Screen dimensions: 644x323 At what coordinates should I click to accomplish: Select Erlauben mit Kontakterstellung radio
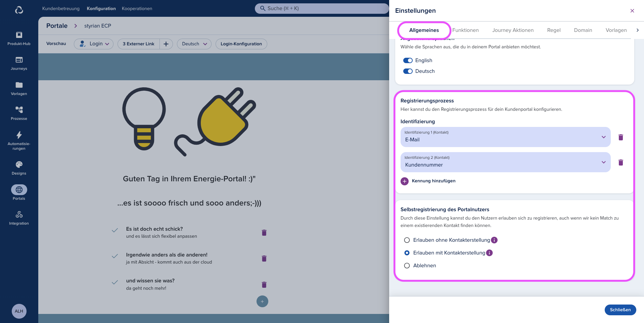[407, 253]
